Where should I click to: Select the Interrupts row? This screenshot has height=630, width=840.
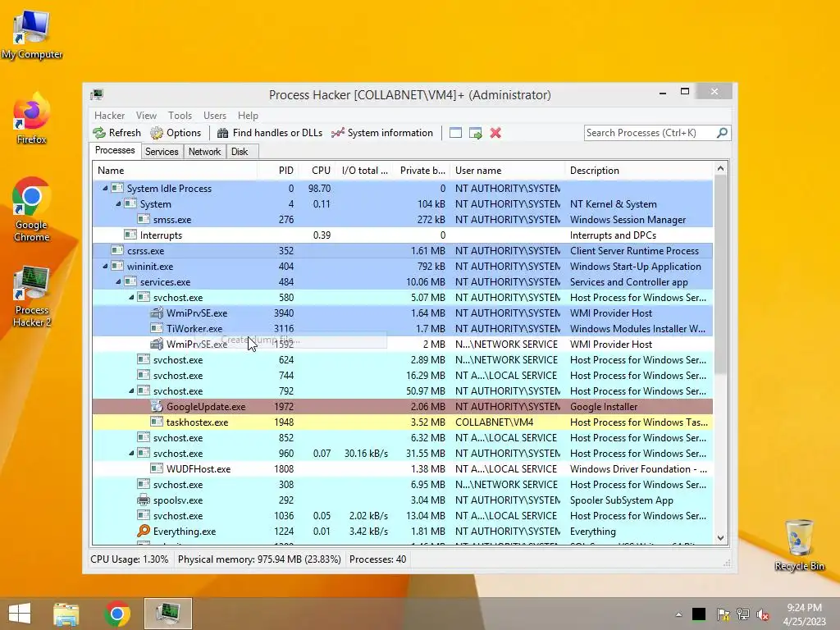coord(403,235)
